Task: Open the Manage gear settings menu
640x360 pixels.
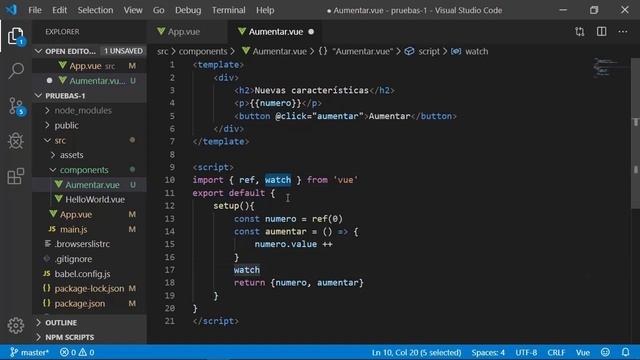Action: coord(16,325)
